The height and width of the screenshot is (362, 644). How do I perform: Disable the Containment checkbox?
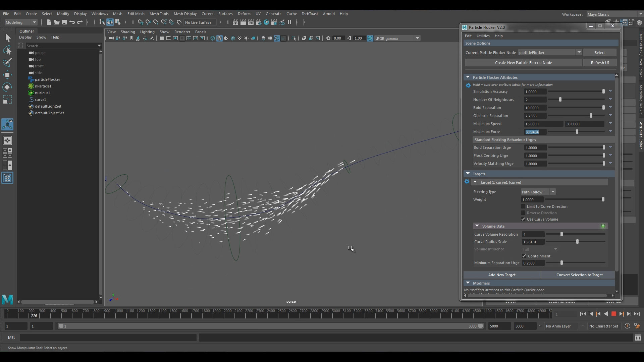click(x=524, y=256)
